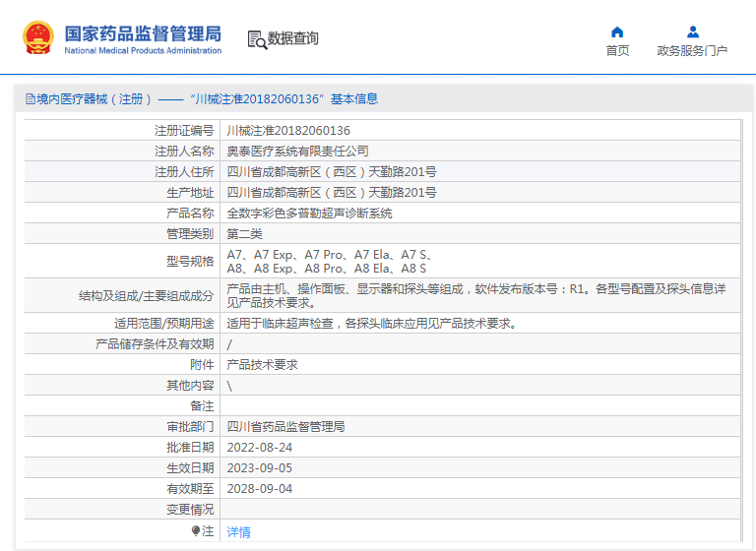Click registration number value 川械注准20182060136 in table

288,131
